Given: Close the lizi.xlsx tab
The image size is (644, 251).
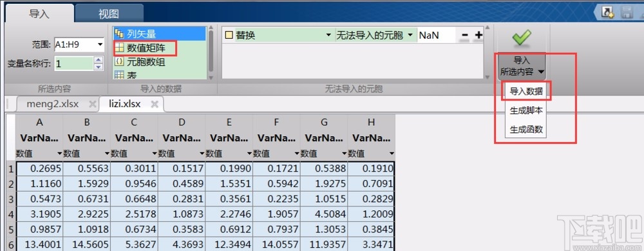Looking at the screenshot, I should click(x=155, y=104).
